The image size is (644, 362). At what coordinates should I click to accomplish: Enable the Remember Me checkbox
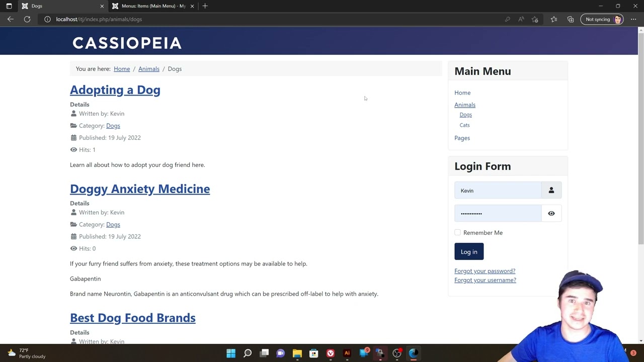[x=457, y=233]
